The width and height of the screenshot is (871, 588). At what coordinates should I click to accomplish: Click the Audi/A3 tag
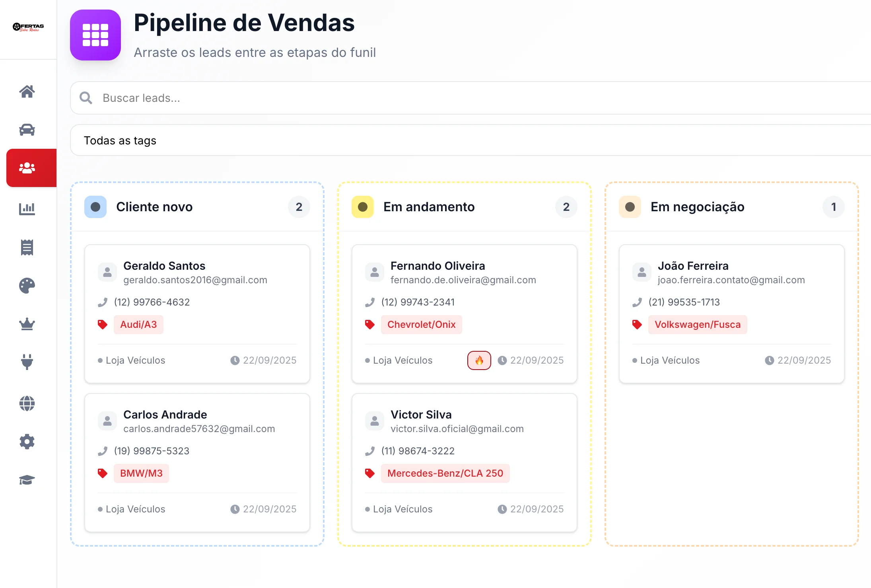[x=138, y=325]
